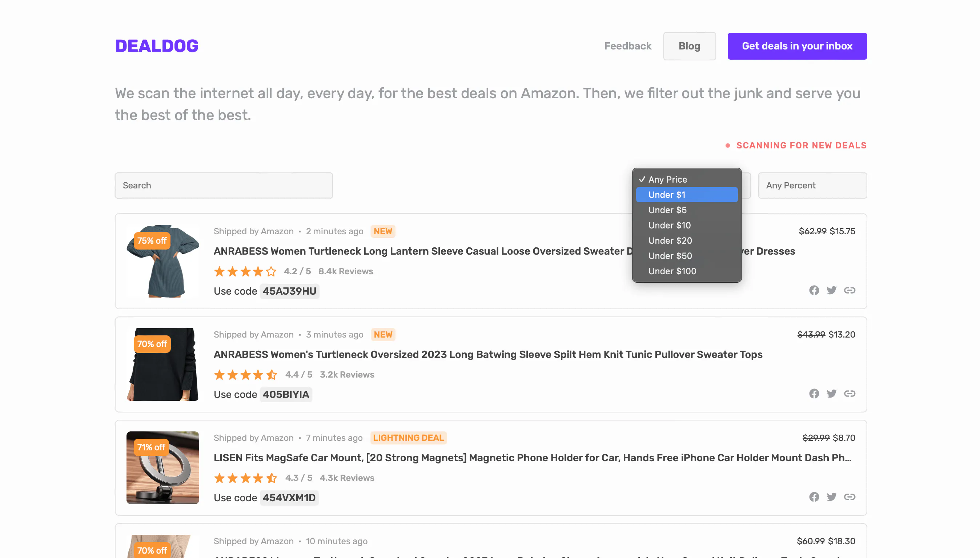Copy link for the $8.70 LISEN car mount
The image size is (980, 558).
850,497
